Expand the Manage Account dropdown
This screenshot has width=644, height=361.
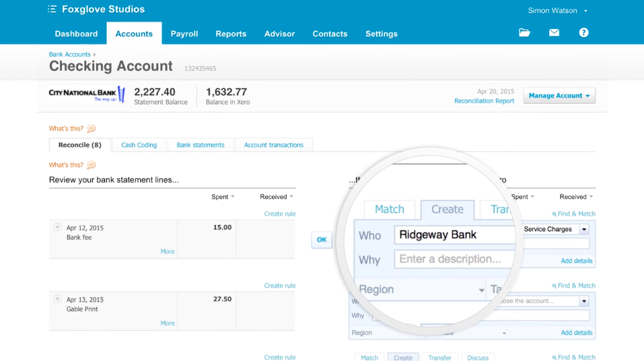(559, 96)
